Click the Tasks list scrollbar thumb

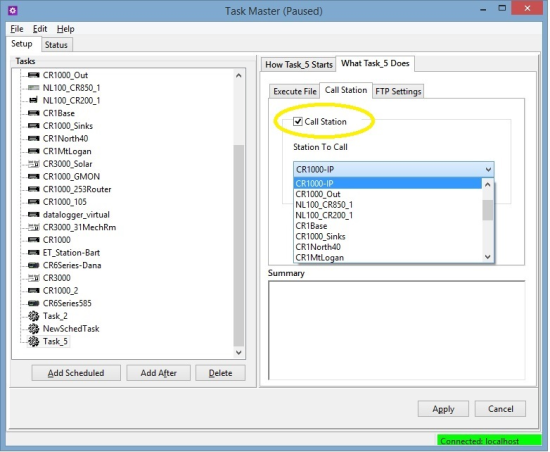point(239,245)
